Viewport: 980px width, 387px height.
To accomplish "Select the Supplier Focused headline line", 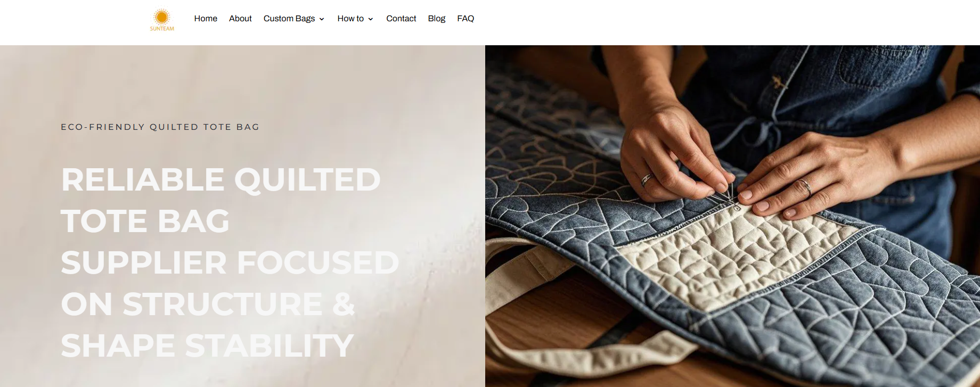I will click(230, 262).
